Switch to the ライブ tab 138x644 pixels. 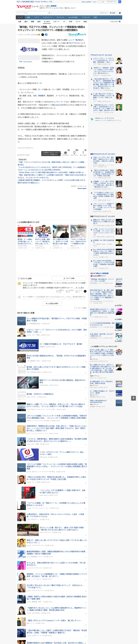coord(37,17)
